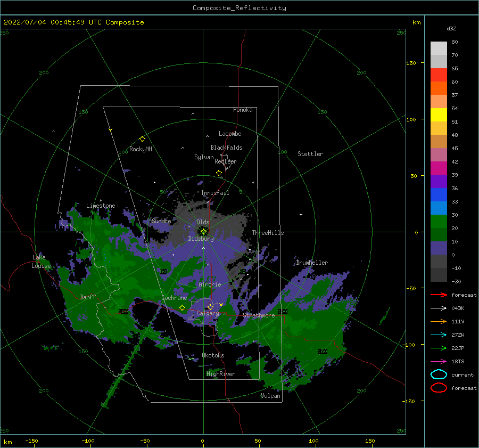
Task: Click the magenta 18TS arrow in legend
Action: [x=439, y=362]
